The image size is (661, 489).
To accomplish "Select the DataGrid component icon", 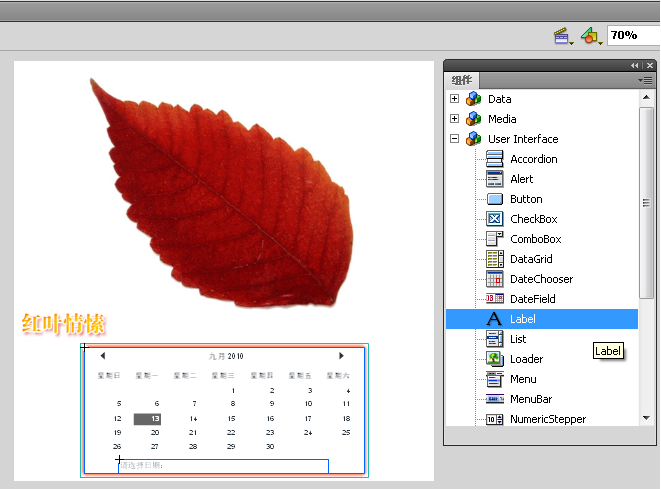I will (494, 259).
